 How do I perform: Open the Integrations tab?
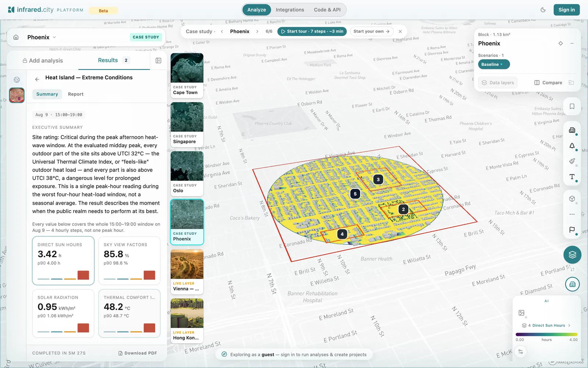click(x=290, y=10)
